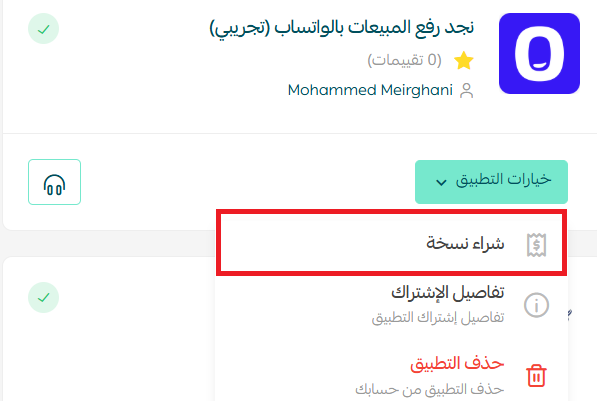Click the person icon beside Mohammed Meirghani
Image resolution: width=597 pixels, height=401 pixels.
466,91
